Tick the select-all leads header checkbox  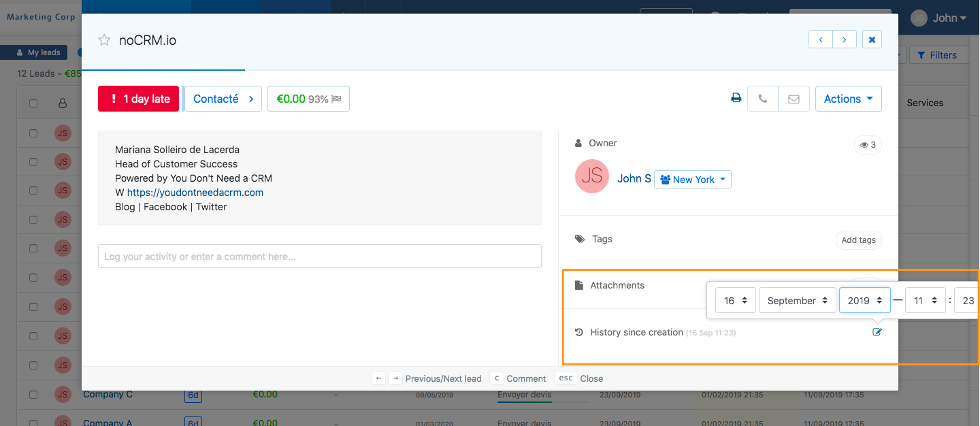pyautogui.click(x=33, y=103)
